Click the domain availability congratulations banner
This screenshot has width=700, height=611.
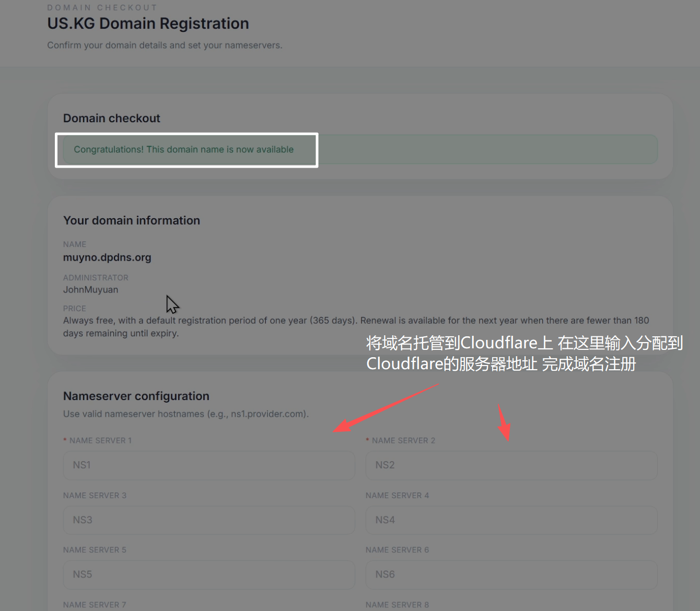pyautogui.click(x=183, y=150)
